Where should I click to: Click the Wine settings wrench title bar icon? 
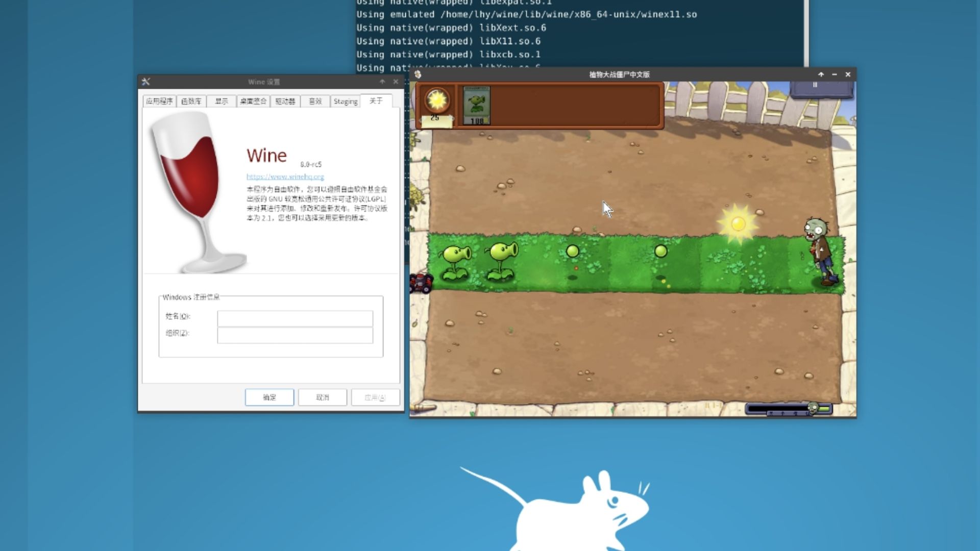146,82
